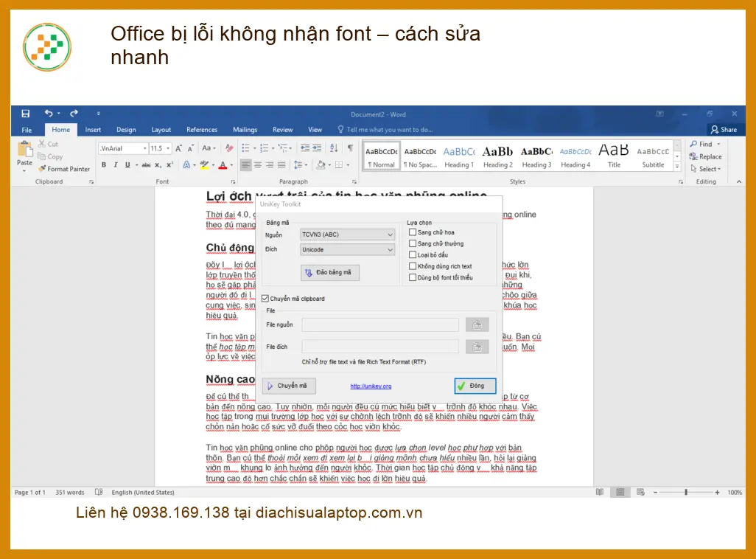756x559 pixels.
Task: Uncheck 'Chuyển mã clipboard' checkbox
Action: pyautogui.click(x=265, y=299)
